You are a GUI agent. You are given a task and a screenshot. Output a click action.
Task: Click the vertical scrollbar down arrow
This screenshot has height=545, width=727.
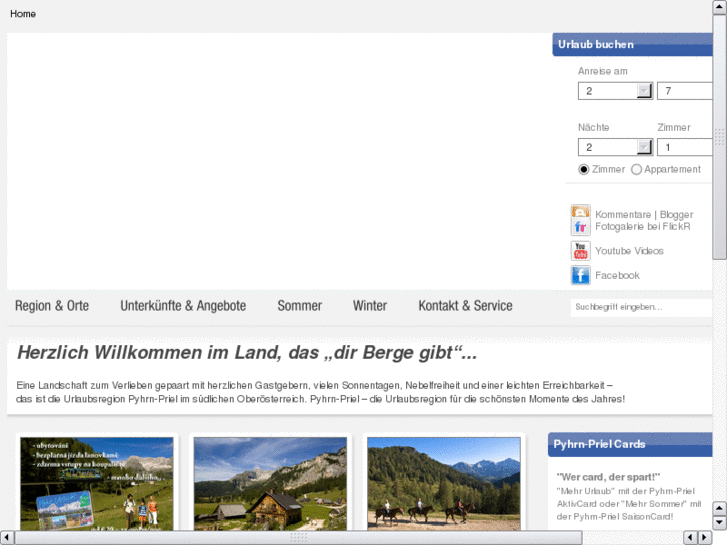[x=719, y=523]
